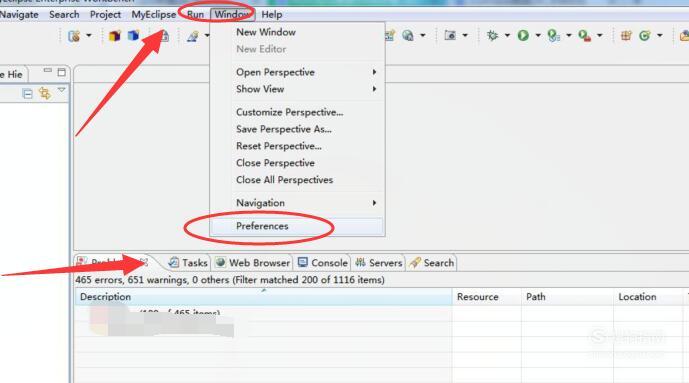Image resolution: width=689 pixels, height=383 pixels.
Task: Sort by the Description column header
Action: pyautogui.click(x=263, y=297)
